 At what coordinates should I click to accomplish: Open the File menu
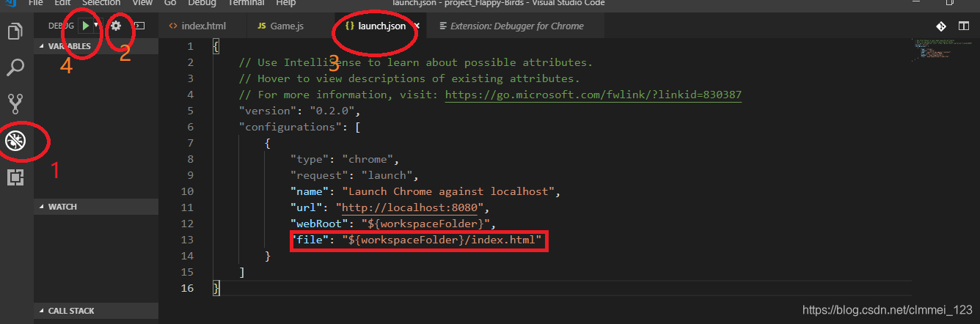tap(35, 3)
